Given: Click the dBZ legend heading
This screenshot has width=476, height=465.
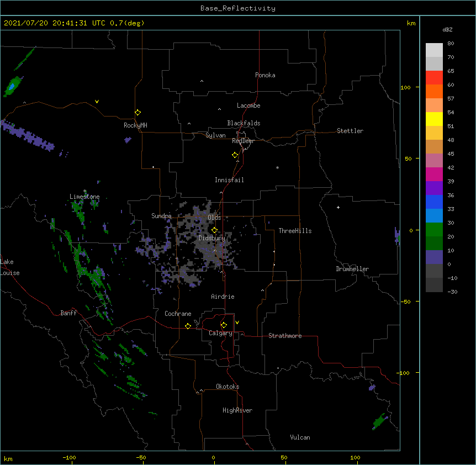Looking at the screenshot, I should (447, 30).
